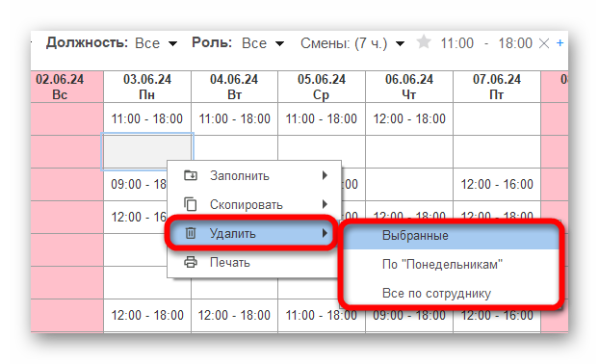Click the 06.06.24 Чт column header

pos(409,87)
